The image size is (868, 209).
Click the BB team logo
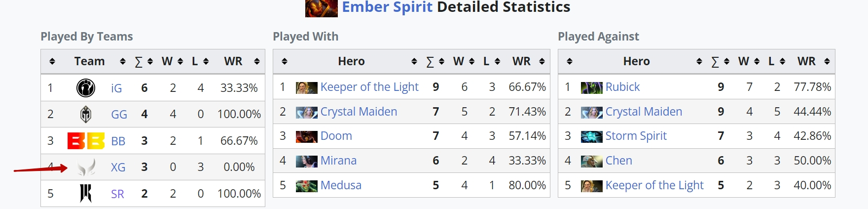(x=86, y=141)
